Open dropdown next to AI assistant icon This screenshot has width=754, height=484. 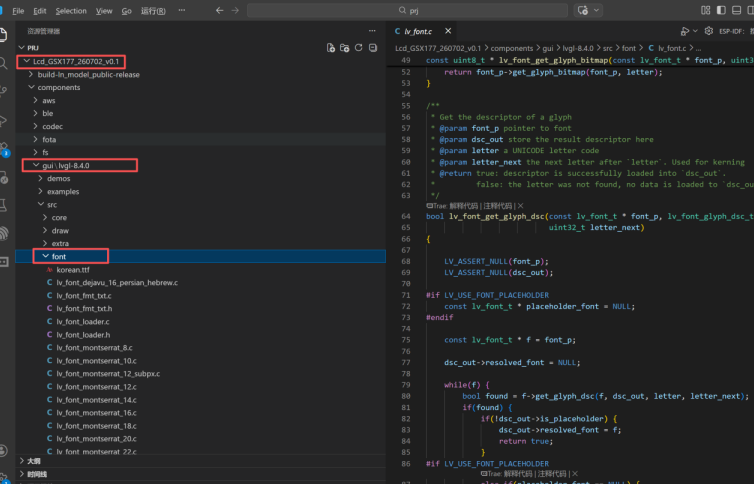tap(597, 10)
